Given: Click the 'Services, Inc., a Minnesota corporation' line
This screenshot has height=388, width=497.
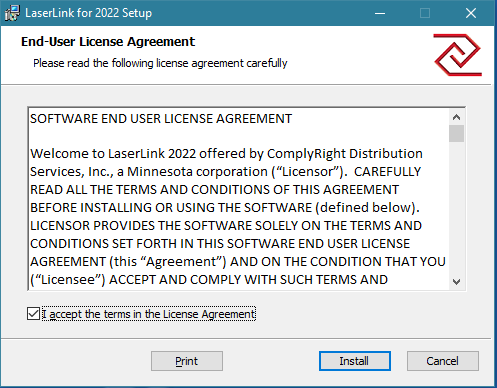Looking at the screenshot, I should pyautogui.click(x=225, y=171).
